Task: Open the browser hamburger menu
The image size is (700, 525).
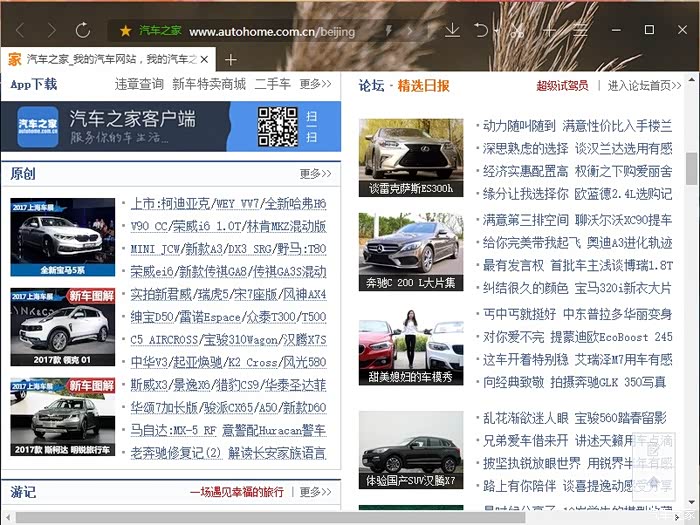Action: [580, 31]
